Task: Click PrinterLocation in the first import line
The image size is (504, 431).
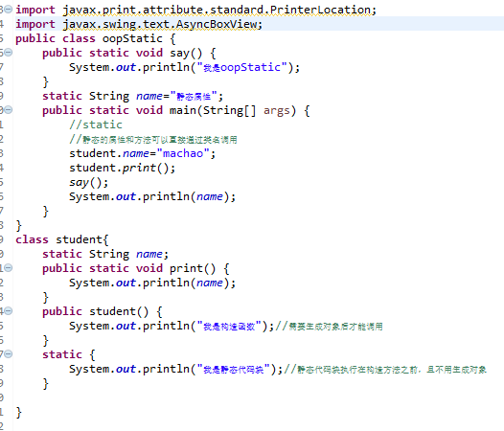Action: pyautogui.click(x=320, y=10)
